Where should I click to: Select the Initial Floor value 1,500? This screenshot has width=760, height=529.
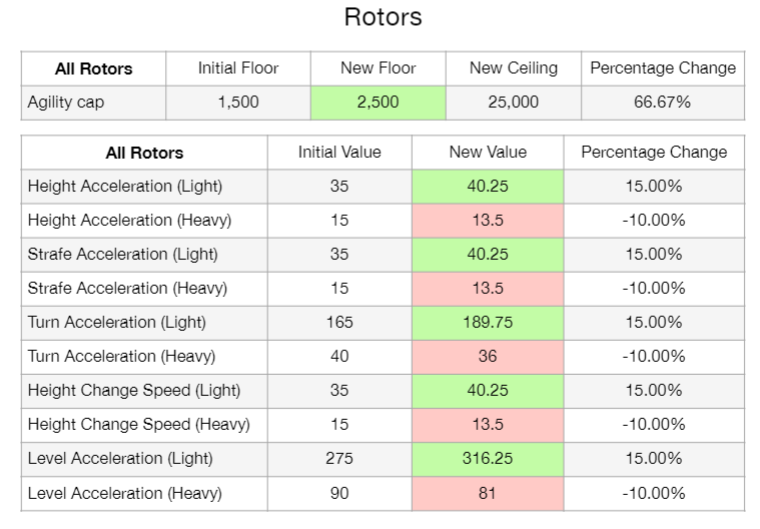click(238, 102)
